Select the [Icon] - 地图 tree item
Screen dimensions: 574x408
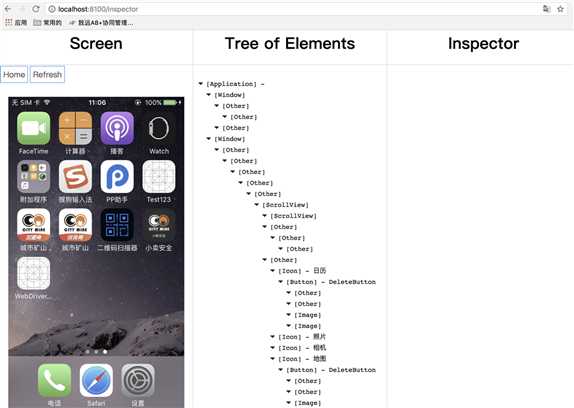[302, 359]
